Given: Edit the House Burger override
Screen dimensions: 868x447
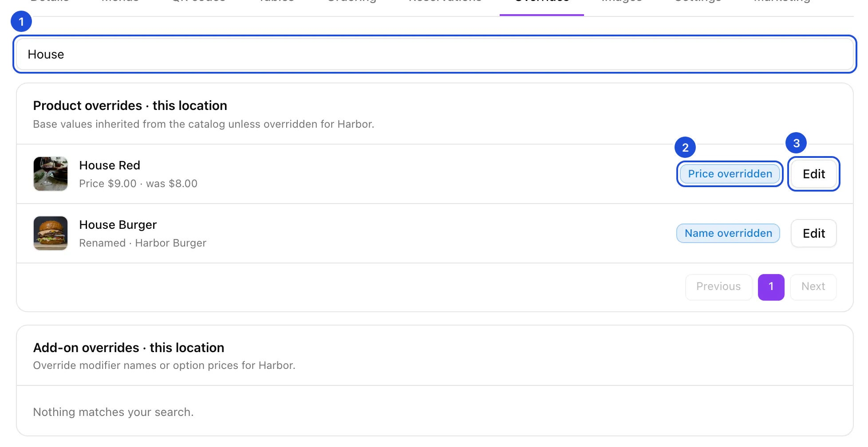Looking at the screenshot, I should tap(813, 233).
